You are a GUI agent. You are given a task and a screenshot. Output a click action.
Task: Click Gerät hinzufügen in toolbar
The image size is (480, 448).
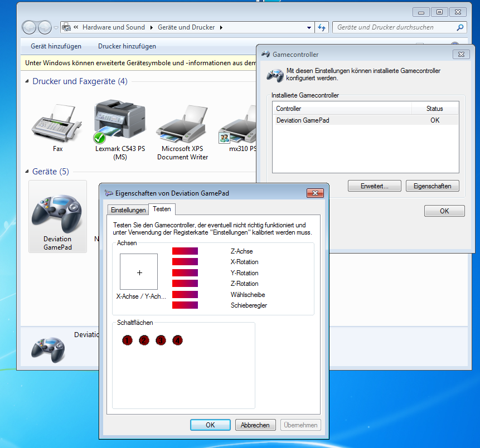[x=56, y=46]
